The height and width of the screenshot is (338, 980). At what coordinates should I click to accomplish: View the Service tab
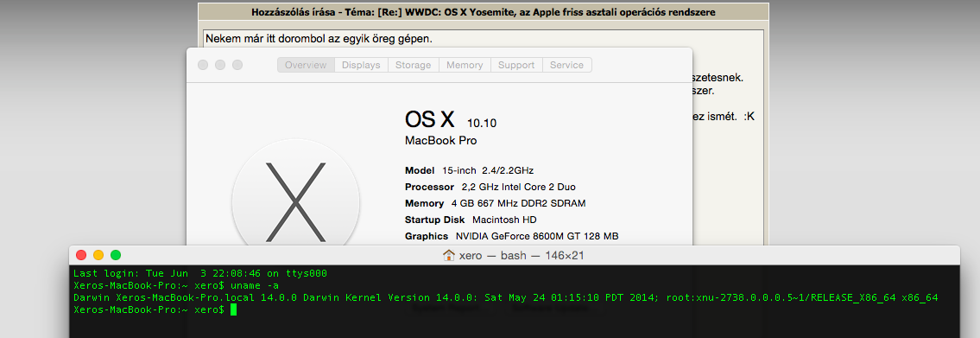pyautogui.click(x=567, y=65)
